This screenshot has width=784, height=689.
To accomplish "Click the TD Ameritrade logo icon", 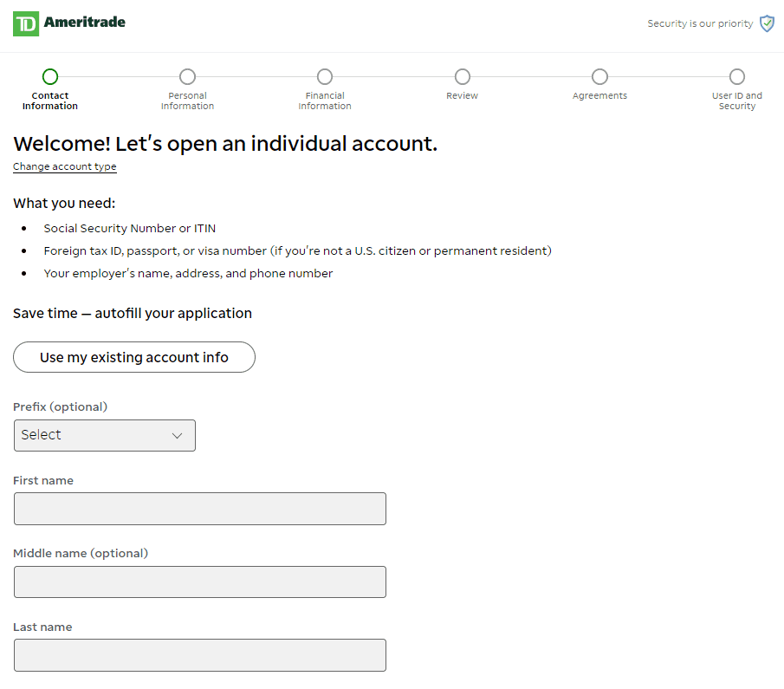I will point(26,23).
